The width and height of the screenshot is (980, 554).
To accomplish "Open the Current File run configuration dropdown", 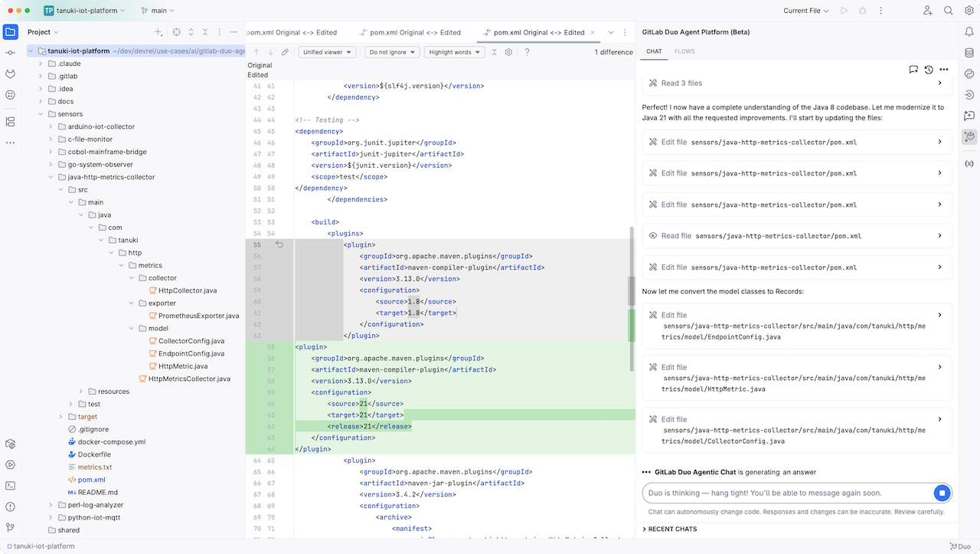I will [806, 11].
